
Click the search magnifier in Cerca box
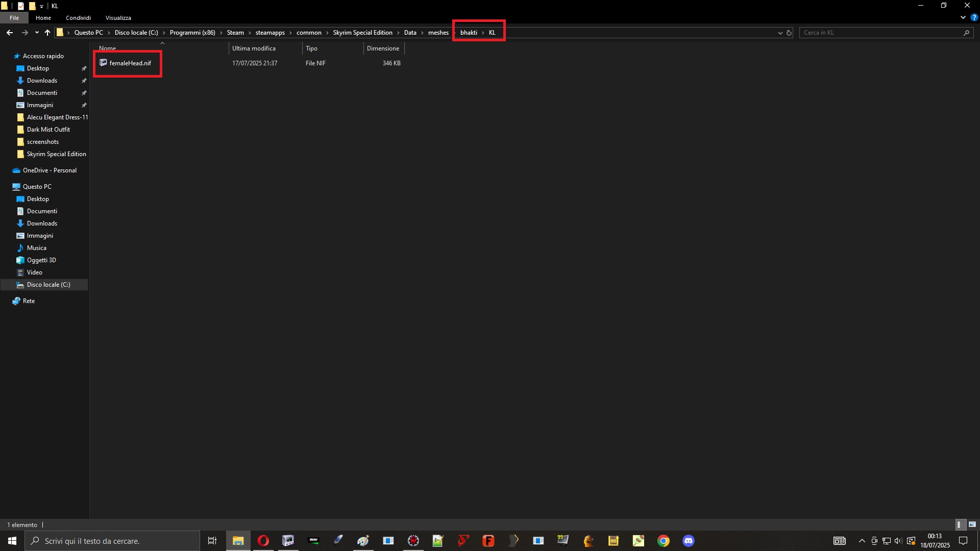tap(966, 33)
